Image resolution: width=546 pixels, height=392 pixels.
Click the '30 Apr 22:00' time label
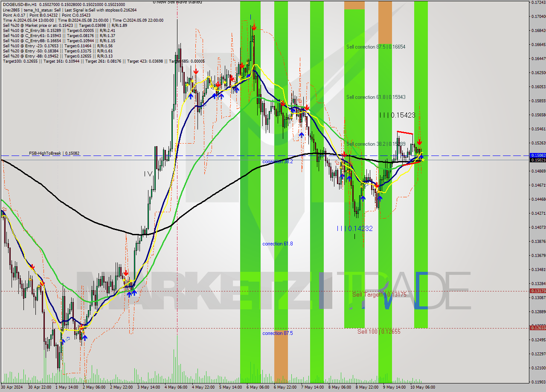[x=40, y=387]
